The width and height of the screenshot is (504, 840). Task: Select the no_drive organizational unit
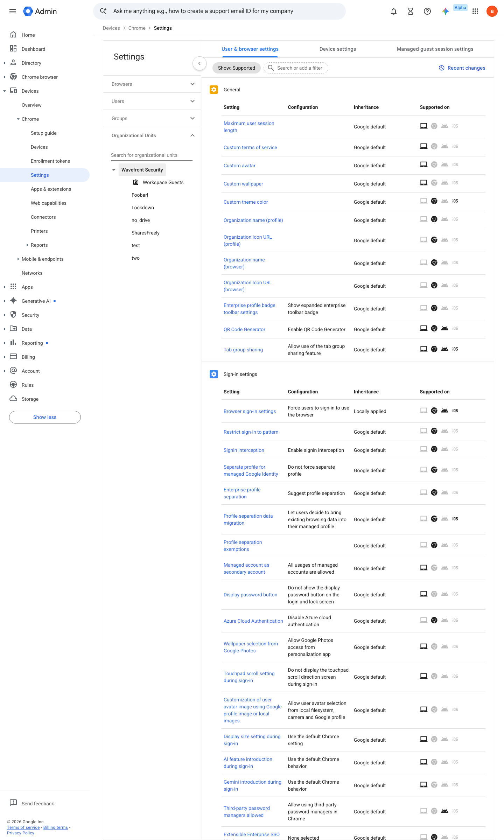pyautogui.click(x=141, y=220)
